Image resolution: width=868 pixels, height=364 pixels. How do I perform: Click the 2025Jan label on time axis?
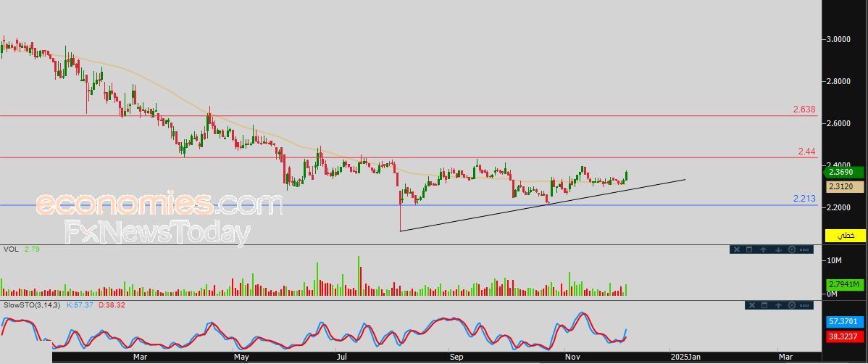tap(685, 357)
